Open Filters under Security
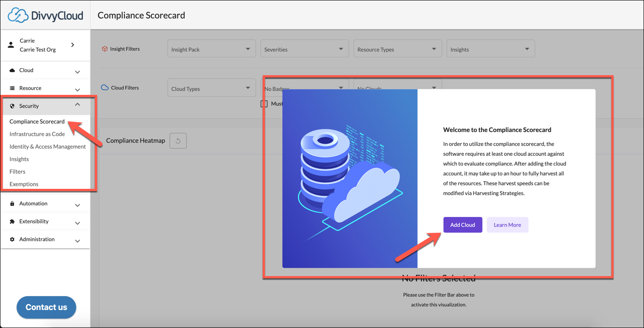 coord(17,171)
